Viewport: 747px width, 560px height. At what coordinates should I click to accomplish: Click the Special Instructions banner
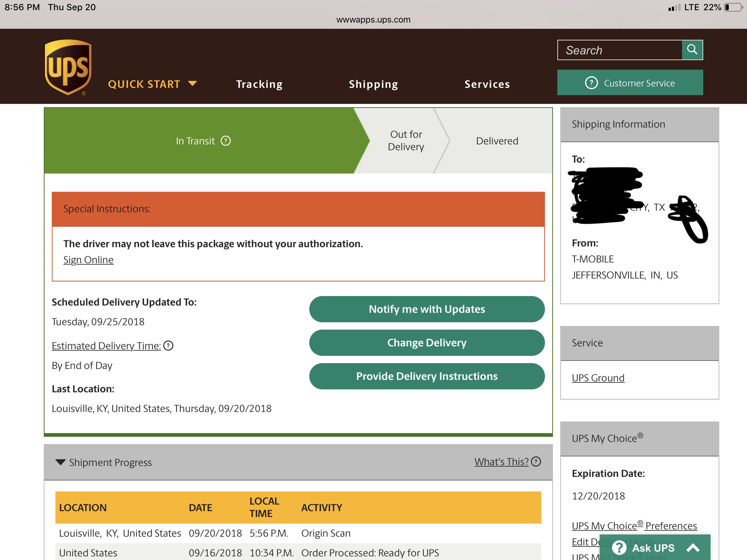(x=298, y=209)
